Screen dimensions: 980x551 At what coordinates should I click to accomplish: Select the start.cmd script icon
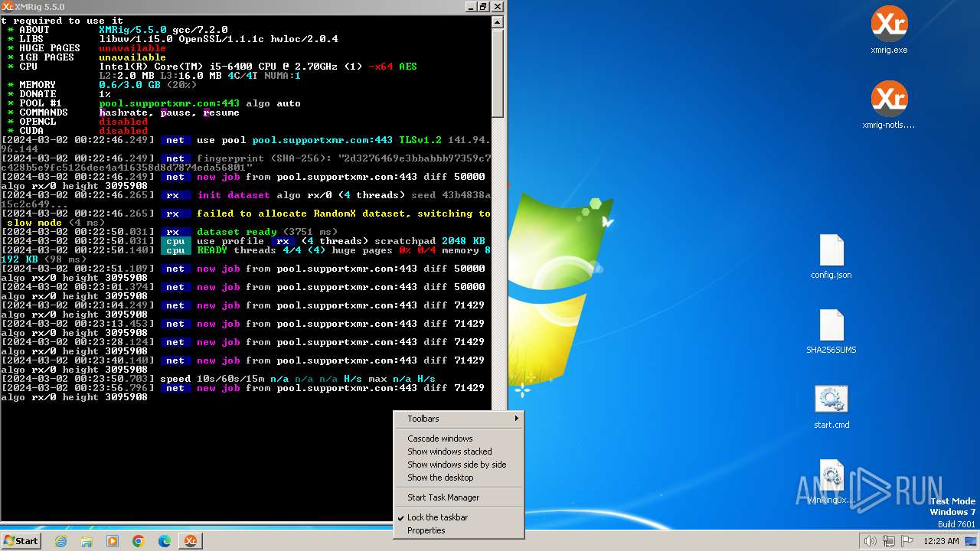831,407
